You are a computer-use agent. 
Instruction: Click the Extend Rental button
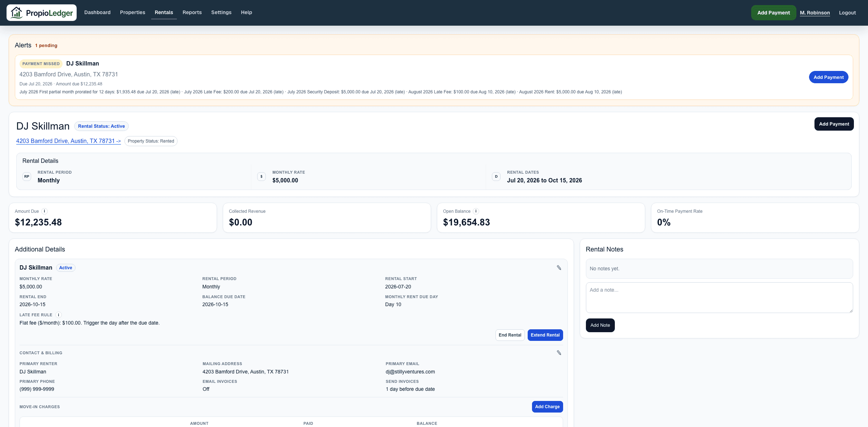click(545, 335)
